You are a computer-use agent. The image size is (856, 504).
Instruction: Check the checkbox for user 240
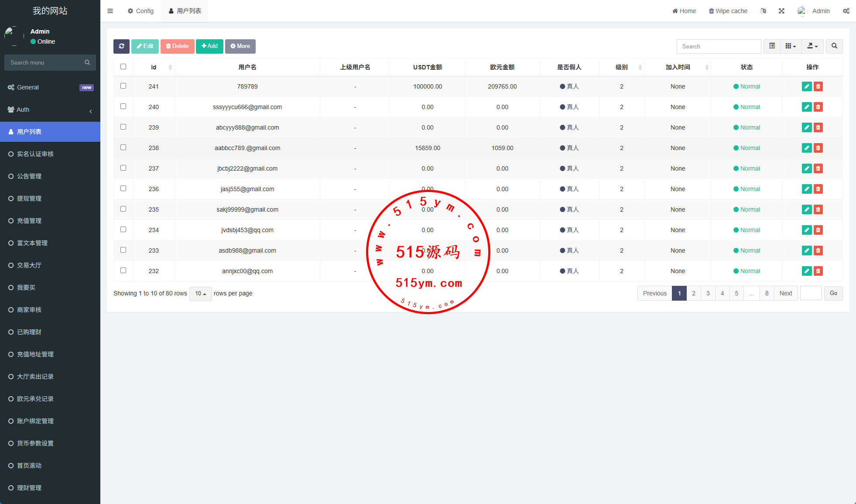pyautogui.click(x=123, y=106)
